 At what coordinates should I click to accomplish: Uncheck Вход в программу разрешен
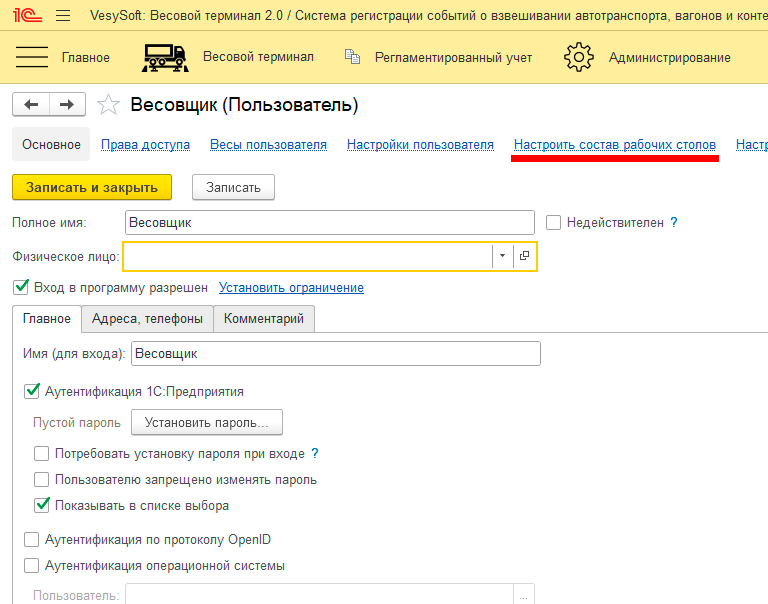click(21, 287)
